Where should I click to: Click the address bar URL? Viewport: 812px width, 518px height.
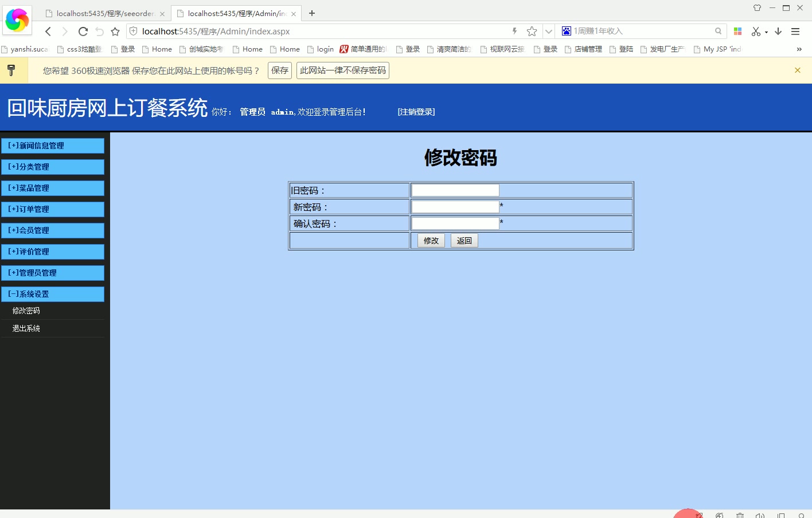pyautogui.click(x=216, y=32)
